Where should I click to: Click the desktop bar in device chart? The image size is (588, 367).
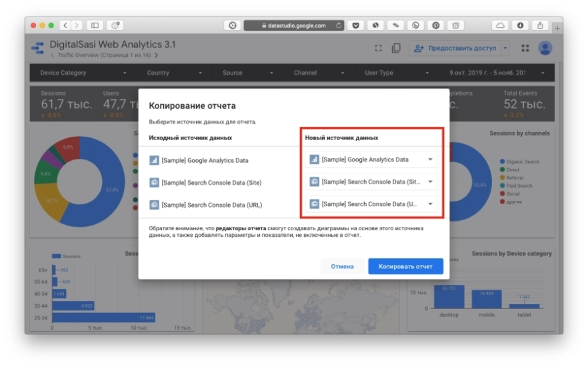click(449, 297)
